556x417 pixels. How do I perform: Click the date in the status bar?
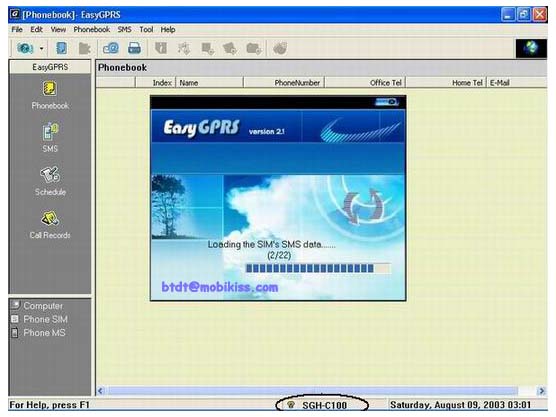pyautogui.click(x=460, y=405)
